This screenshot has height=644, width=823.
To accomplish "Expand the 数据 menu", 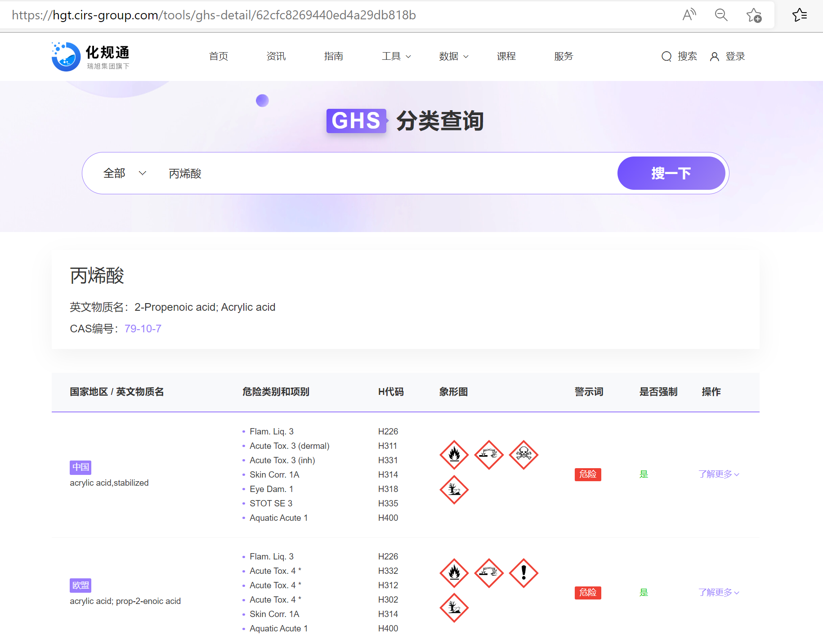I will pos(453,56).
